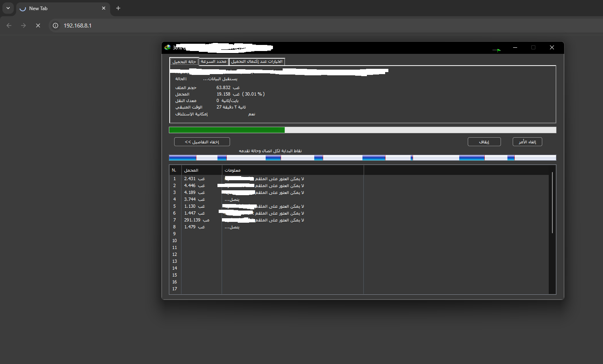Click the download manager app icon in title bar

[168, 47]
